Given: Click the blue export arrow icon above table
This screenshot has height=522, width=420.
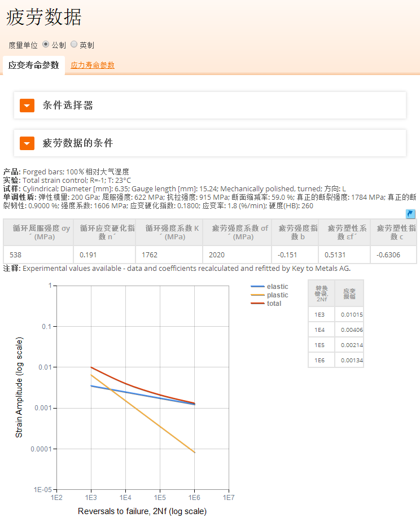Looking at the screenshot, I should click(x=410, y=214).
